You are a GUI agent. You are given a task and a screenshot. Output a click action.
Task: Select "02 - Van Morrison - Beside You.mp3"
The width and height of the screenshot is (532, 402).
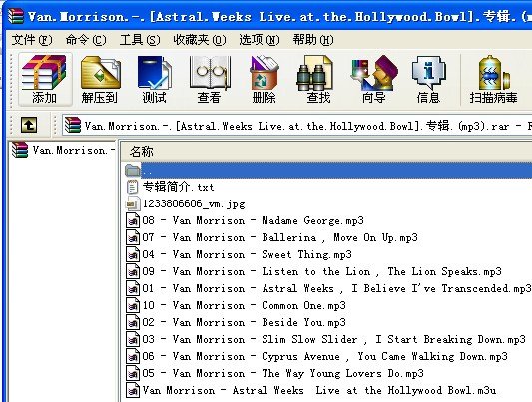tap(244, 322)
